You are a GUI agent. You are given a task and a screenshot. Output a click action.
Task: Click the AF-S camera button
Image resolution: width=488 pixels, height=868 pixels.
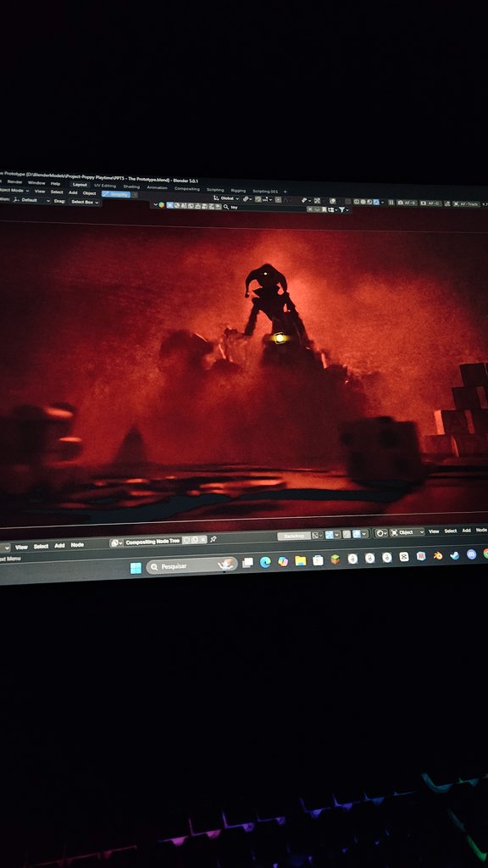click(x=407, y=203)
